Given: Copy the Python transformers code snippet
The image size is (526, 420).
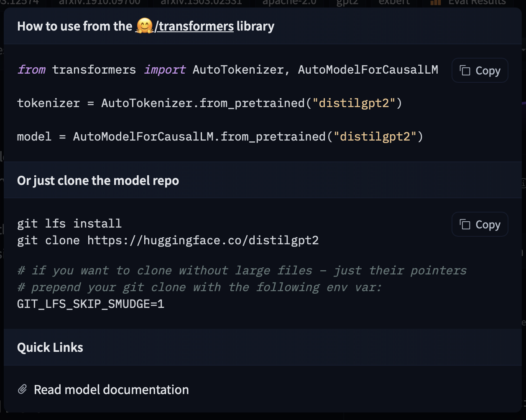Looking at the screenshot, I should point(480,70).
